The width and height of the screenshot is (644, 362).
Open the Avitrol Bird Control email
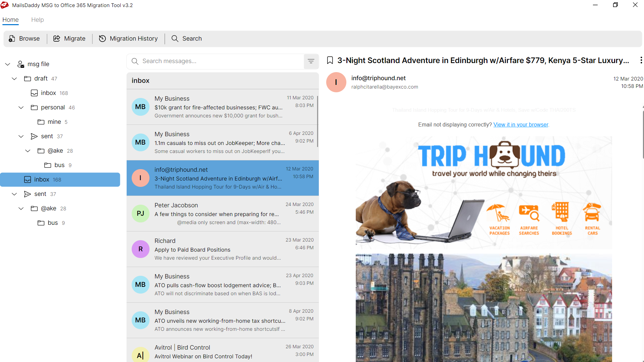(x=222, y=350)
